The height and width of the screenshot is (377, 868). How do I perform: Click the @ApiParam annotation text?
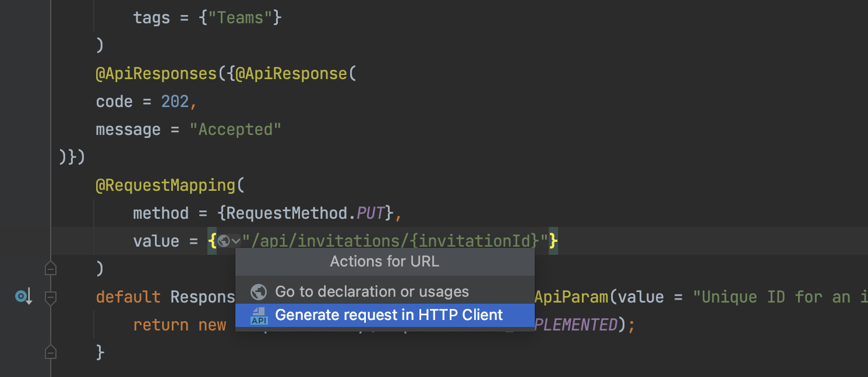point(571,297)
